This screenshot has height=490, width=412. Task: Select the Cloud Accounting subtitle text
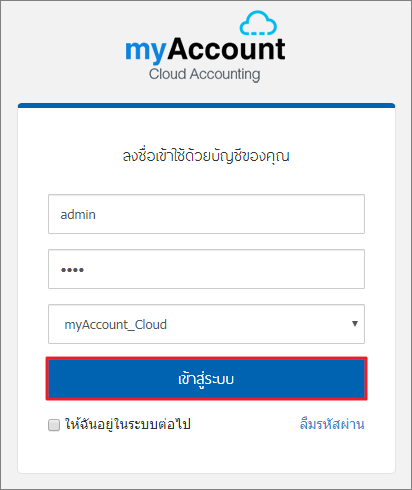(x=204, y=74)
